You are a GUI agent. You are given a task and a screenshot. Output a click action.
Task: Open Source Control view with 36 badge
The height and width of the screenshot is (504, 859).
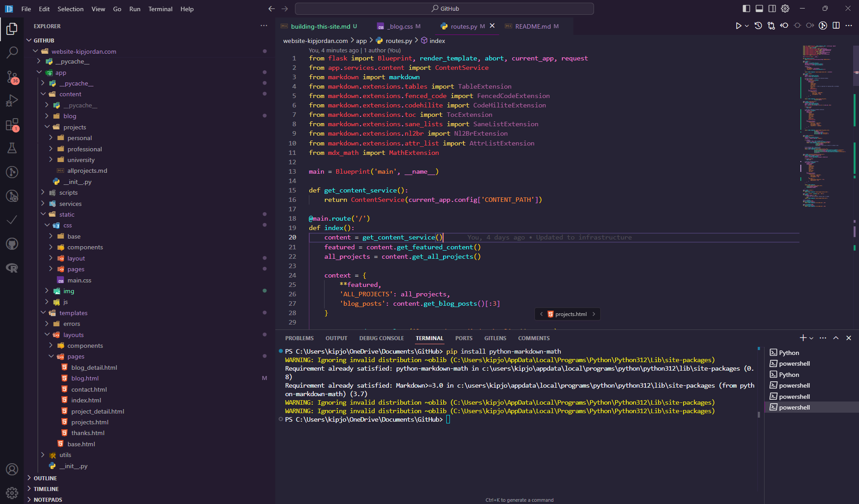tap(12, 77)
